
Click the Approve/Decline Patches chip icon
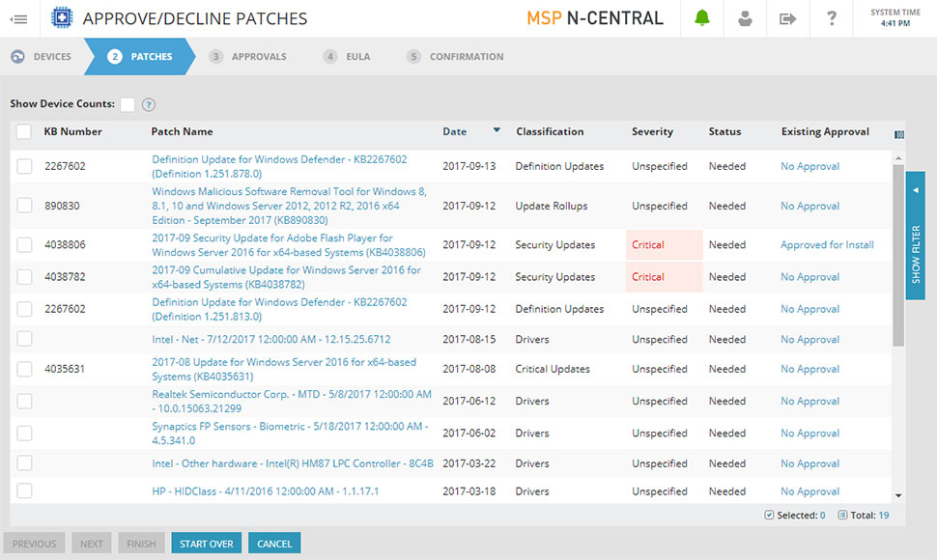[62, 18]
